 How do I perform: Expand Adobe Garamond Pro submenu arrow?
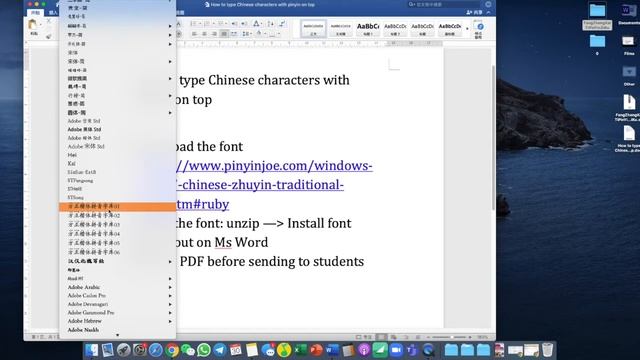click(x=170, y=313)
